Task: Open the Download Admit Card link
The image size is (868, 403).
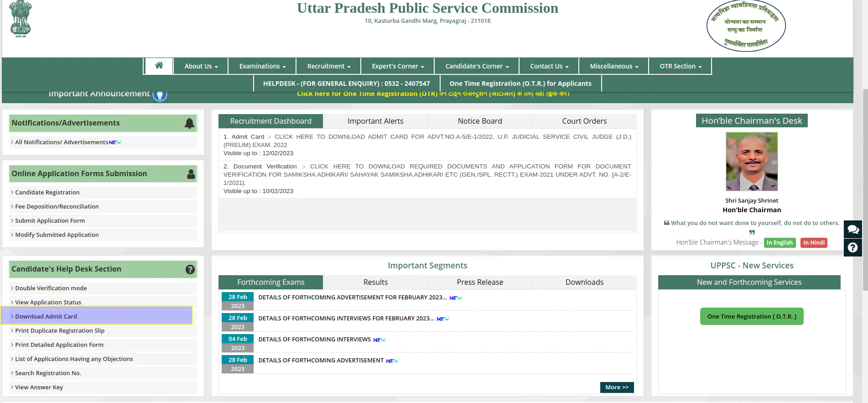Action: 46,316
